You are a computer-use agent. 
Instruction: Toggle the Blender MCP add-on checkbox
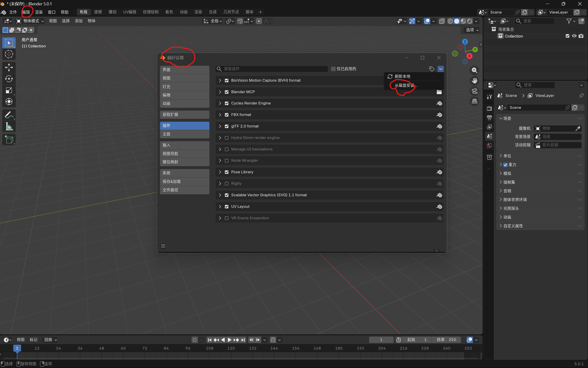click(x=227, y=92)
